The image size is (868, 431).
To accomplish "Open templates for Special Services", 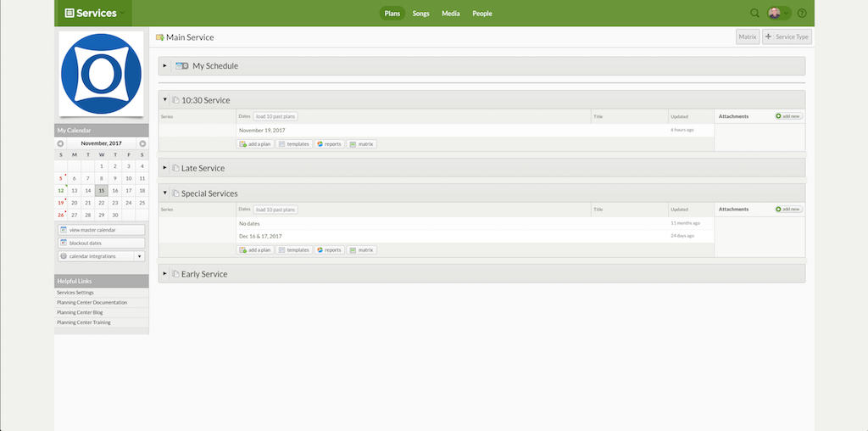I will click(x=294, y=249).
